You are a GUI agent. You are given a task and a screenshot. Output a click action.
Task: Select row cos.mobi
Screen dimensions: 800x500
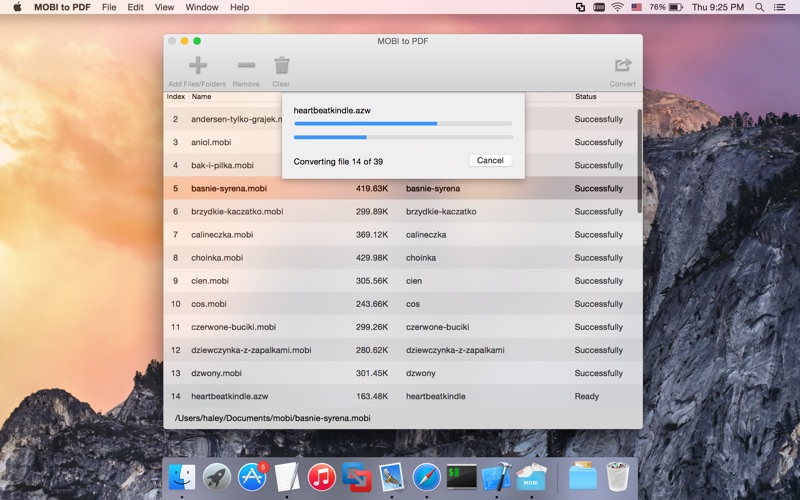(401, 304)
